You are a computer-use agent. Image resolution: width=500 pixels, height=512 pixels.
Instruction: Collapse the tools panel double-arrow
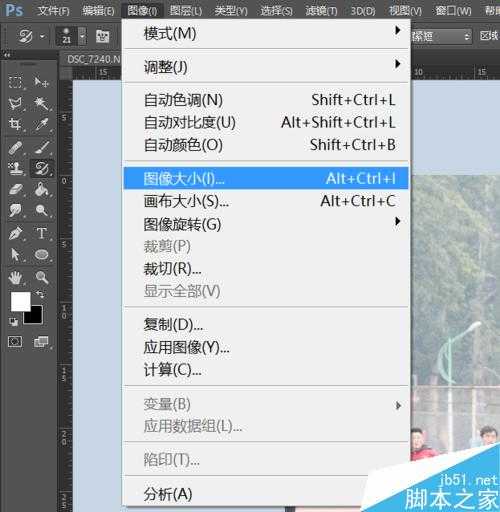pyautogui.click(x=7, y=55)
